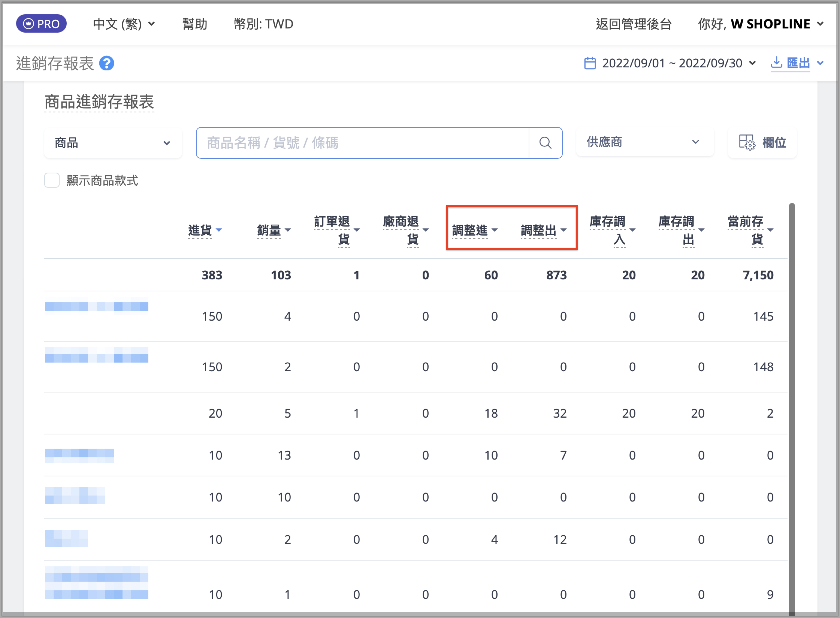Enable the 顯示商品款式 checkbox
The width and height of the screenshot is (840, 618).
(x=52, y=180)
